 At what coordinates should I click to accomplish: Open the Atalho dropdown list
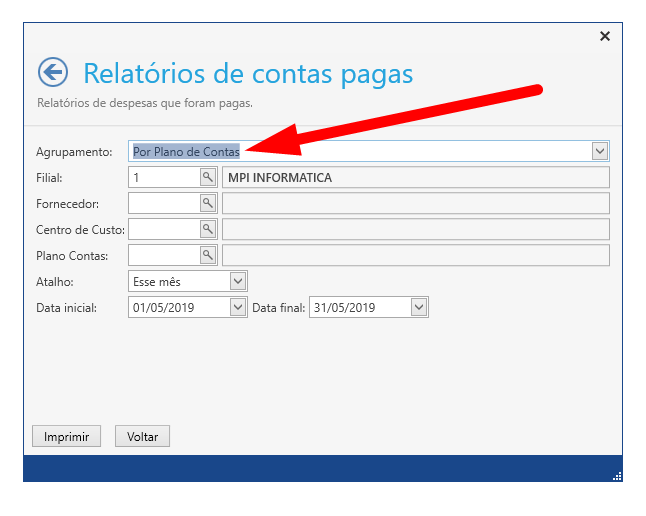(238, 281)
